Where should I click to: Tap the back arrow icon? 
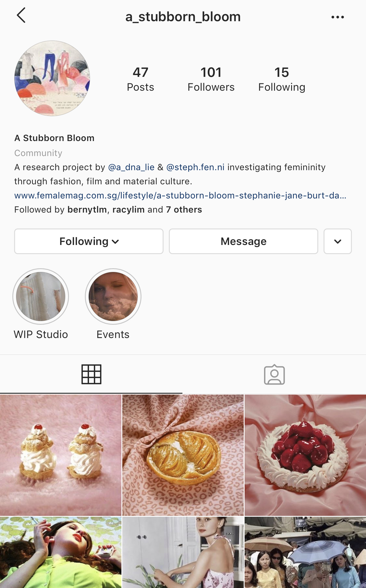click(x=21, y=15)
